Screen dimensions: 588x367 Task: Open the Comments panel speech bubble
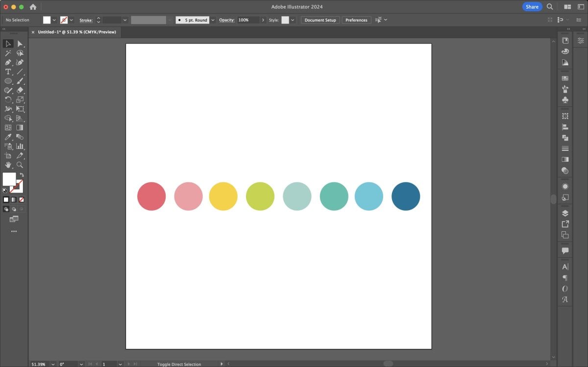(565, 251)
